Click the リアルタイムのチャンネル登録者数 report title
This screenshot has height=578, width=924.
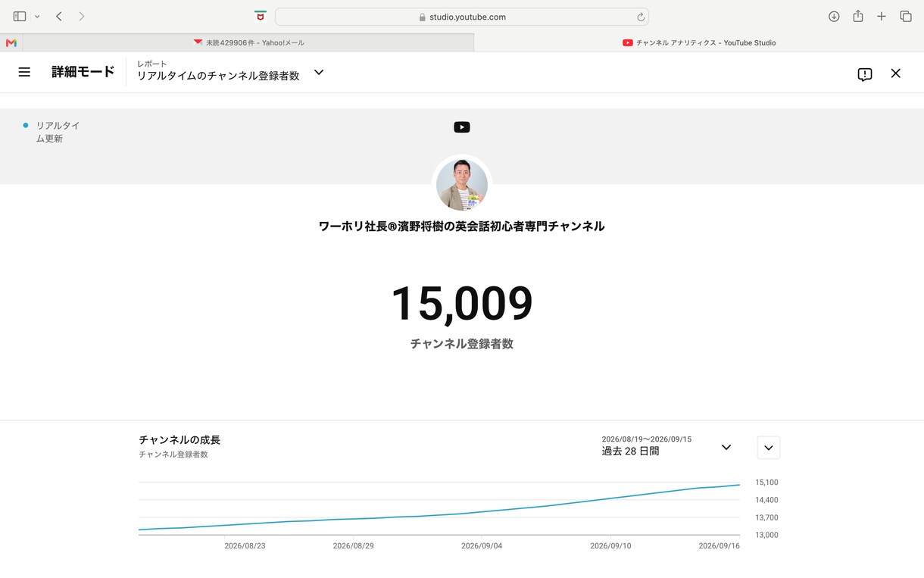click(x=218, y=76)
